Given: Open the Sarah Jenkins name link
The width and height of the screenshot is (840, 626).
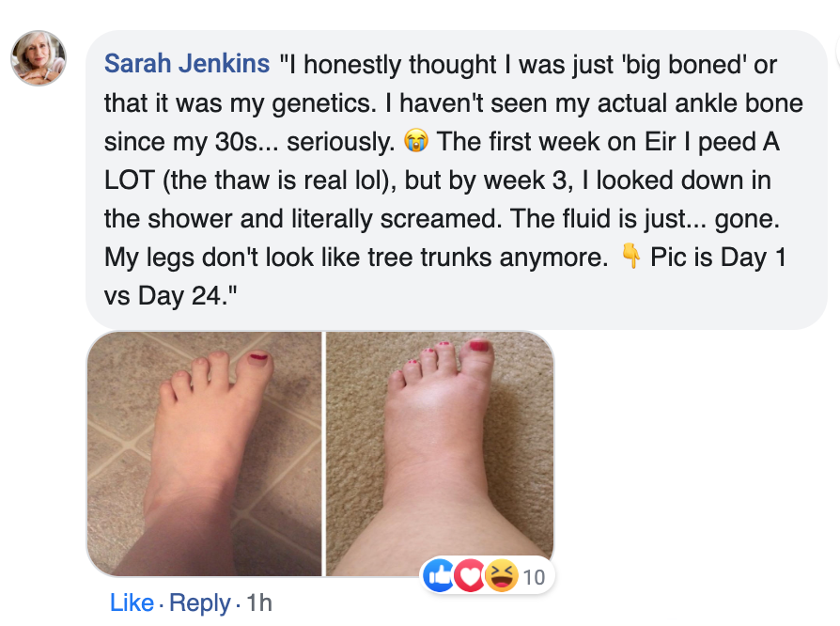Looking at the screenshot, I should tap(186, 65).
